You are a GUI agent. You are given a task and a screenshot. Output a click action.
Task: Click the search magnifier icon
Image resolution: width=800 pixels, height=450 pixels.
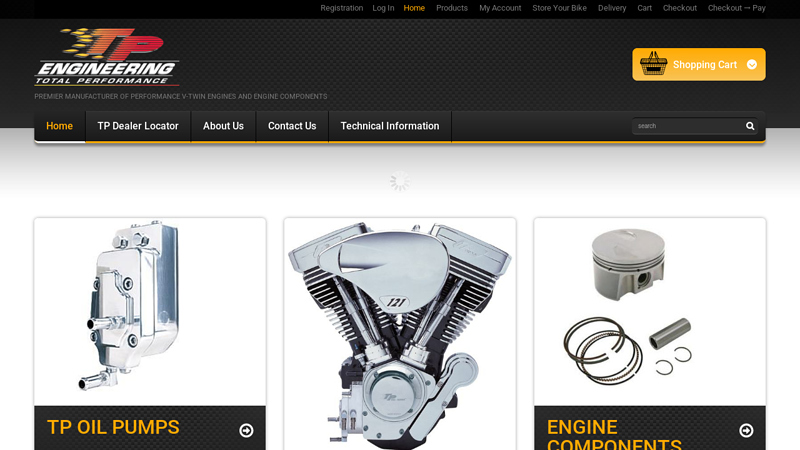(750, 126)
